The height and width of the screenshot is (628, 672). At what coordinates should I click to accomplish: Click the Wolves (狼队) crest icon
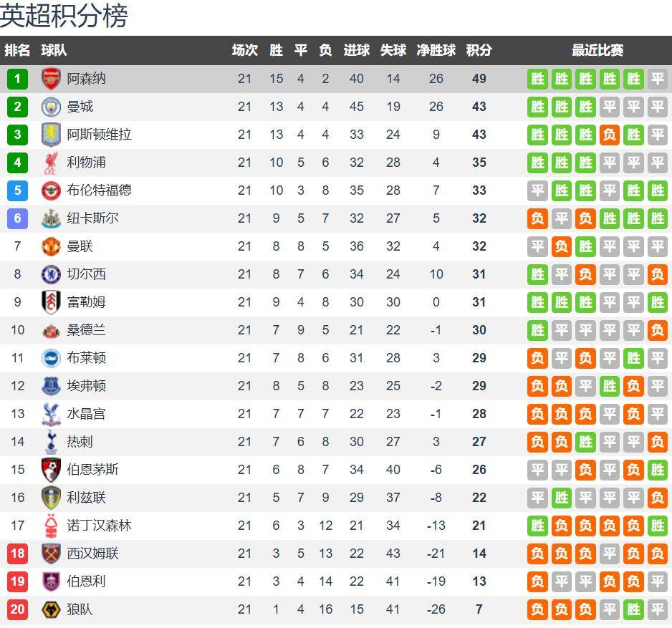(x=51, y=609)
